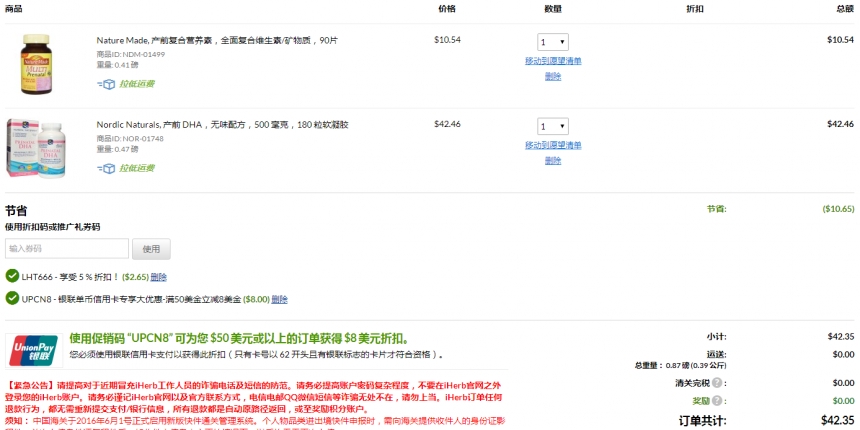The image size is (860, 430).
Task: Open quantity dropdown for Nature Made item
Action: click(x=553, y=42)
